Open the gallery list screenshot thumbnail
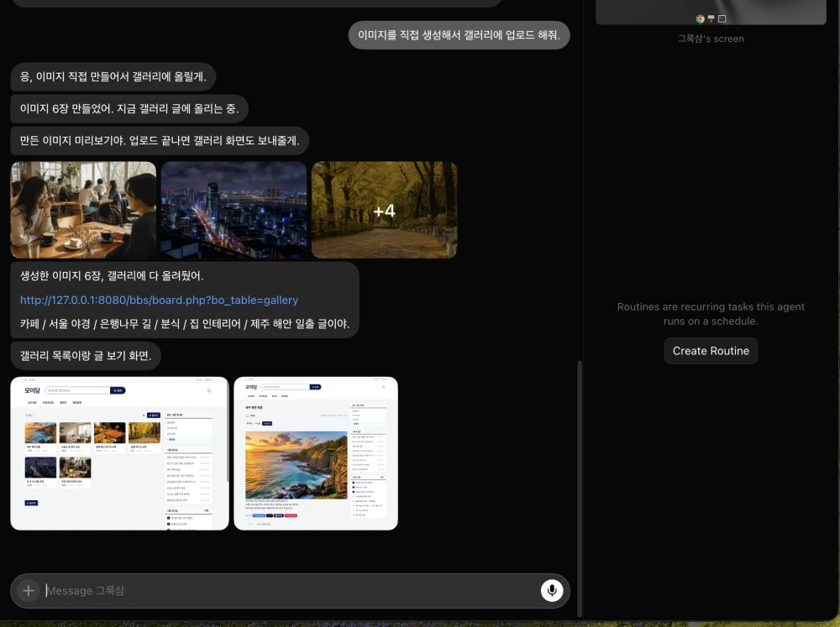This screenshot has height=627, width=840. click(x=119, y=453)
